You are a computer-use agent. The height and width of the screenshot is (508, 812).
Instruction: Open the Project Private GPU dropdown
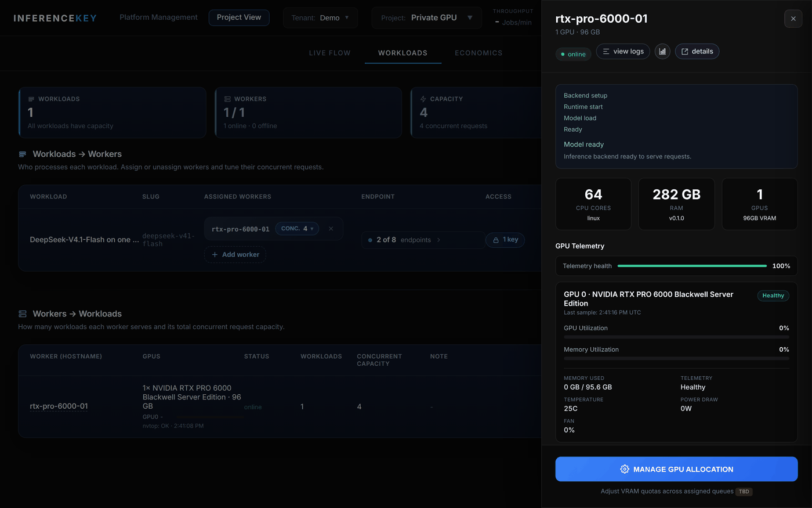(426, 18)
